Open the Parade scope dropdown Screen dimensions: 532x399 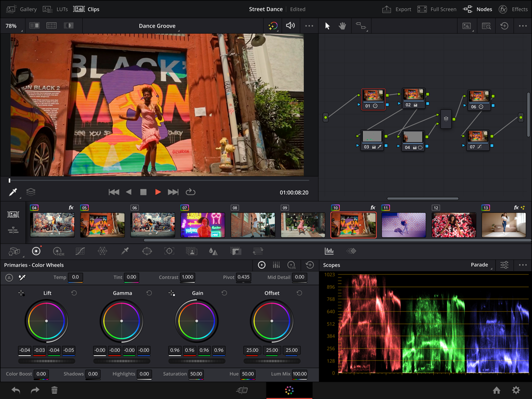[x=480, y=265]
